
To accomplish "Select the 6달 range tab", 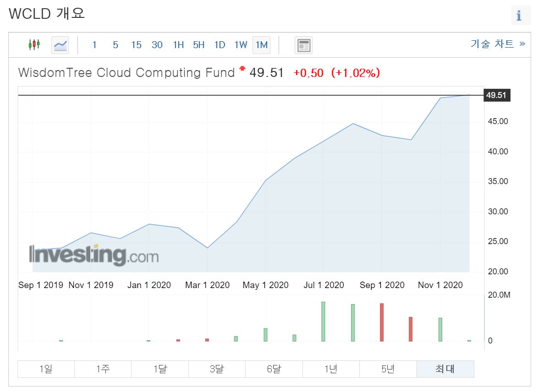I will click(x=274, y=369).
